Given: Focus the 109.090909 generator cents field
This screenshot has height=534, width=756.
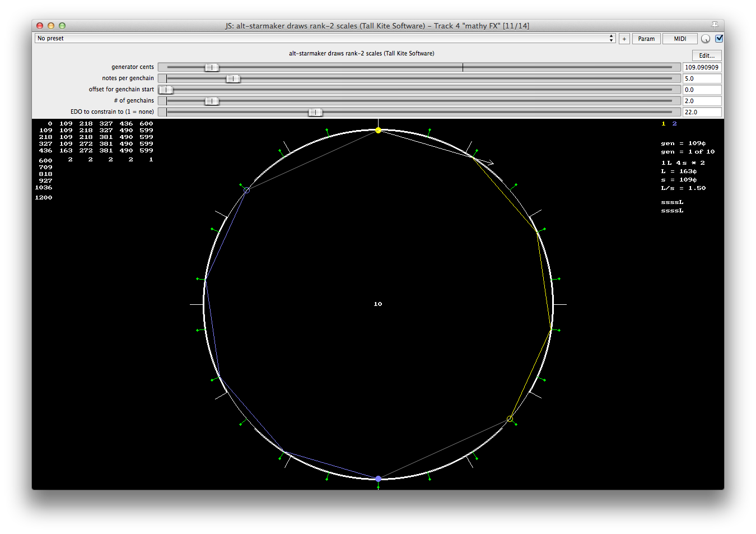Looking at the screenshot, I should pos(702,67).
